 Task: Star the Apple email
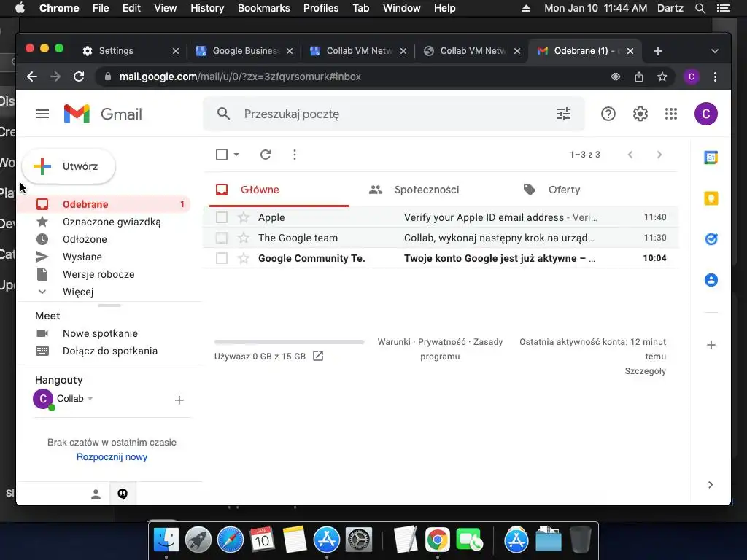[244, 217]
